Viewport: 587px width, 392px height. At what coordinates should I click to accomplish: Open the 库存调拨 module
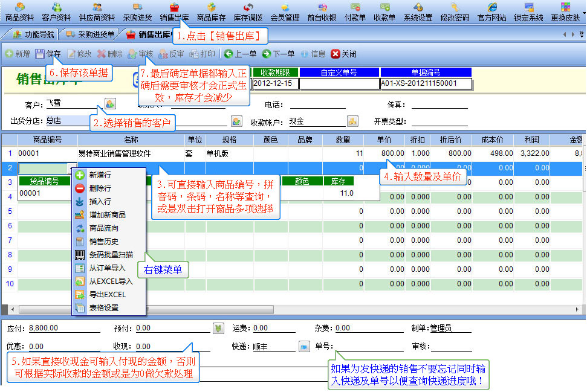(x=248, y=12)
